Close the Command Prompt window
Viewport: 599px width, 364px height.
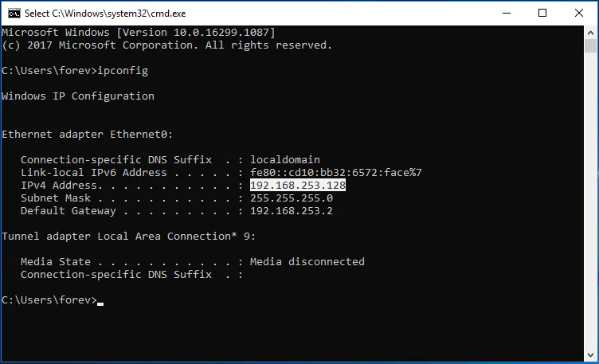point(580,13)
